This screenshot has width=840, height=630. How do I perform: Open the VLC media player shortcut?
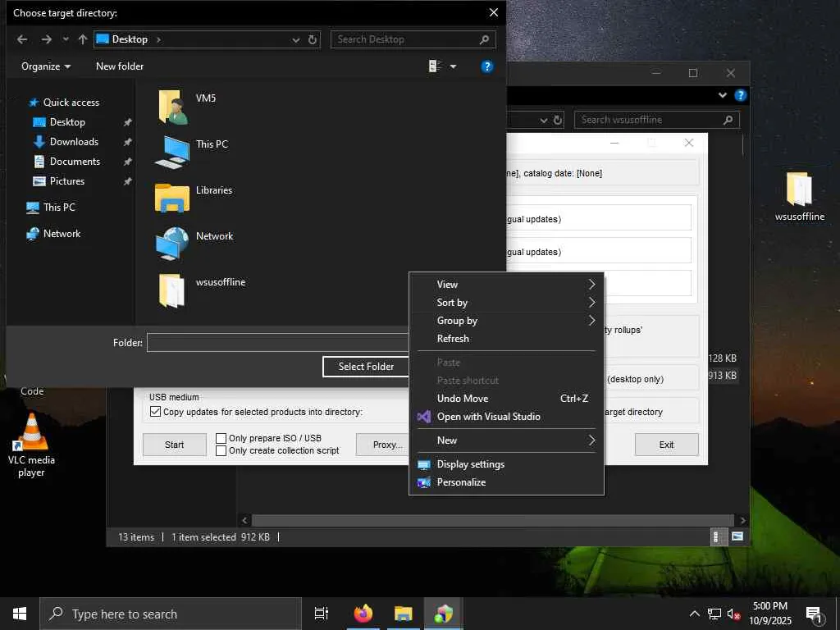point(32,445)
